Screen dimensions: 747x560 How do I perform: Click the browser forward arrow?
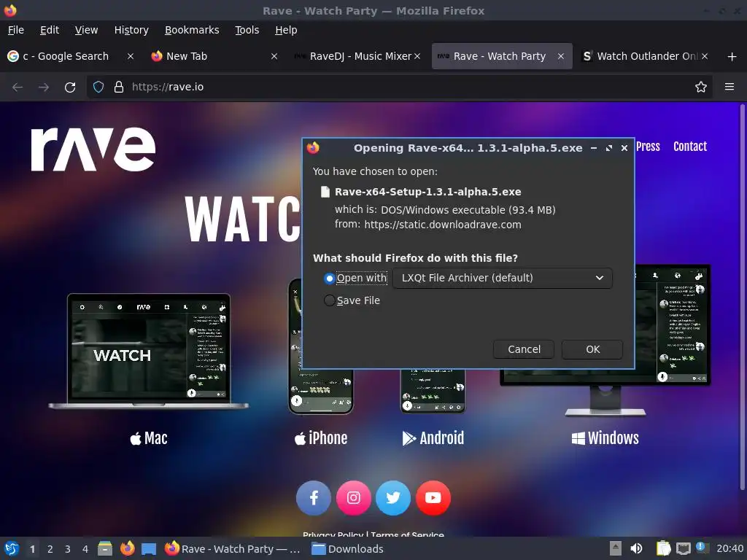click(43, 87)
